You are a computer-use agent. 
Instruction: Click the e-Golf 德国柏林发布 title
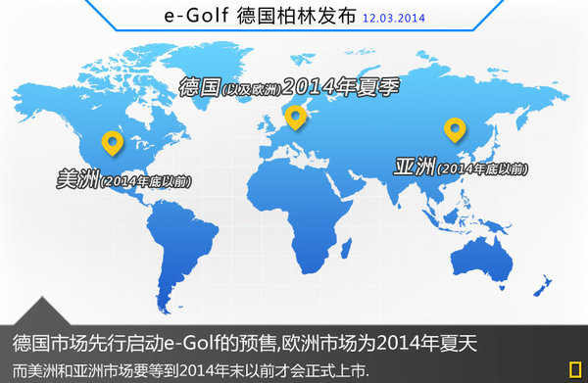(260, 16)
